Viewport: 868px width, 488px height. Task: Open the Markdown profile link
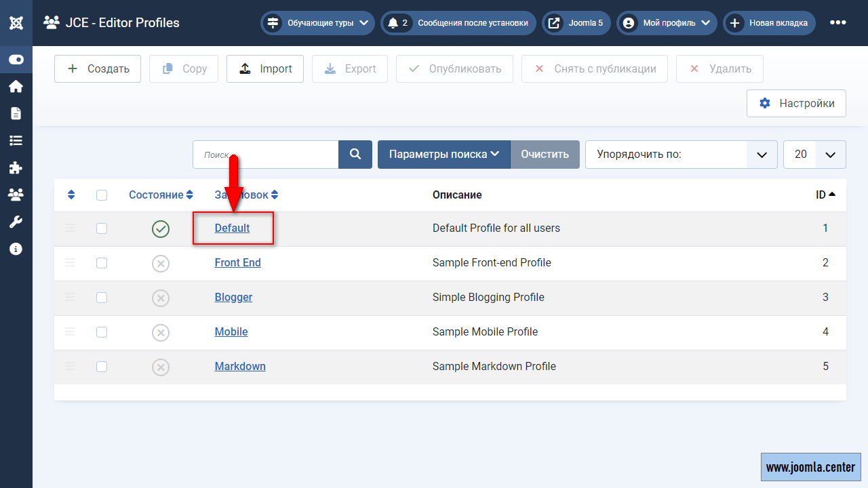(x=240, y=367)
